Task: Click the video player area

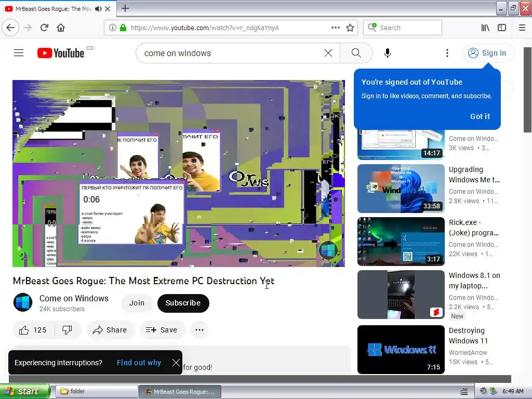Action: point(179,174)
